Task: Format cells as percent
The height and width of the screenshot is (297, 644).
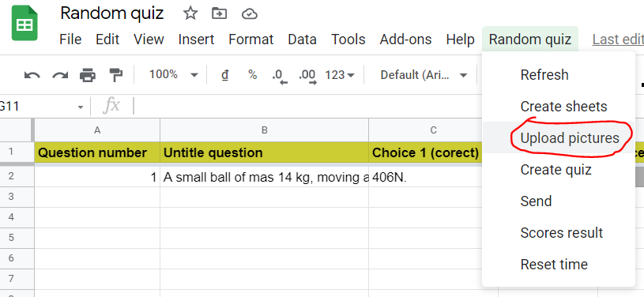Action: coord(252,75)
